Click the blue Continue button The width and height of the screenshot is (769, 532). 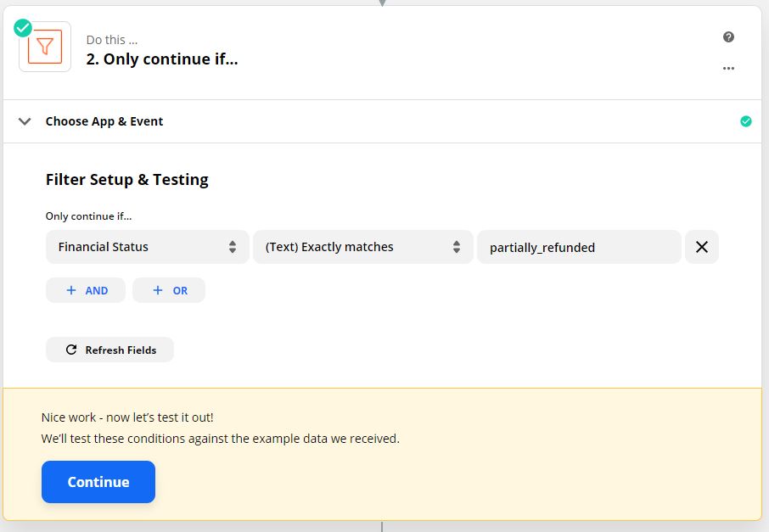coord(98,481)
